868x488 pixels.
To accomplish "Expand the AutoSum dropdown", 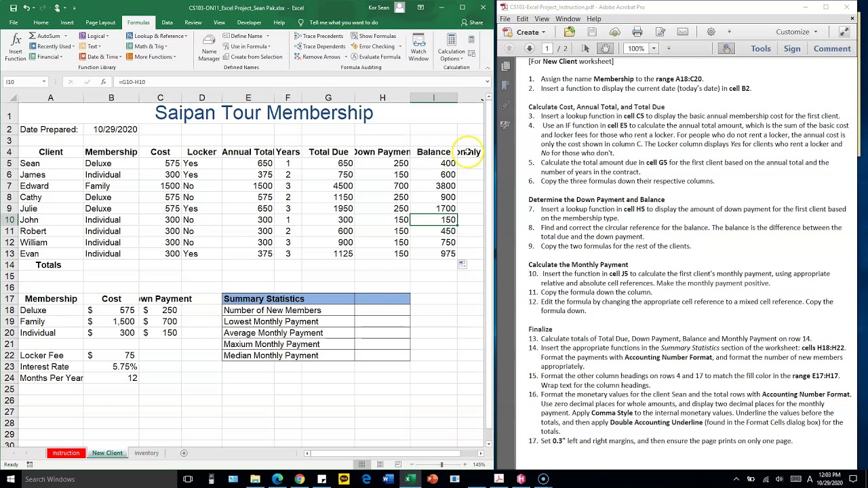I will tap(65, 36).
